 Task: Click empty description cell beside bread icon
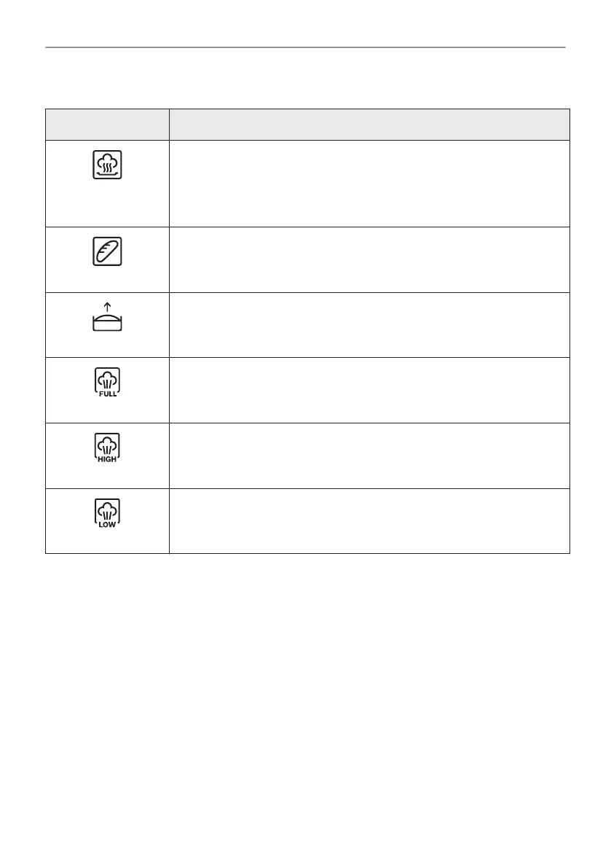pyautogui.click(x=369, y=259)
